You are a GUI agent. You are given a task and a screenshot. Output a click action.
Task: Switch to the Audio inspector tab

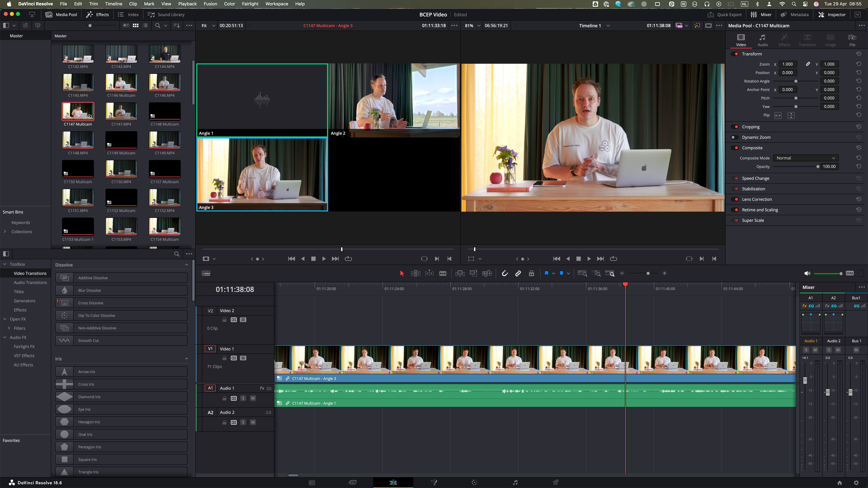point(763,40)
